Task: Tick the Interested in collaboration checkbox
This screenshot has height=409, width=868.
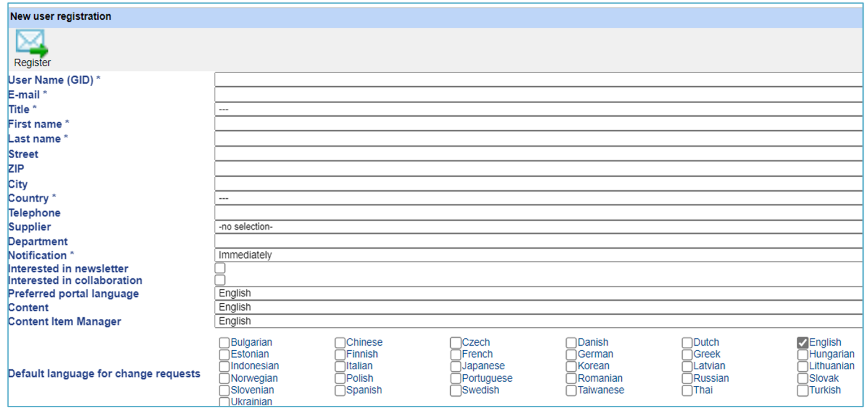Action: point(220,280)
